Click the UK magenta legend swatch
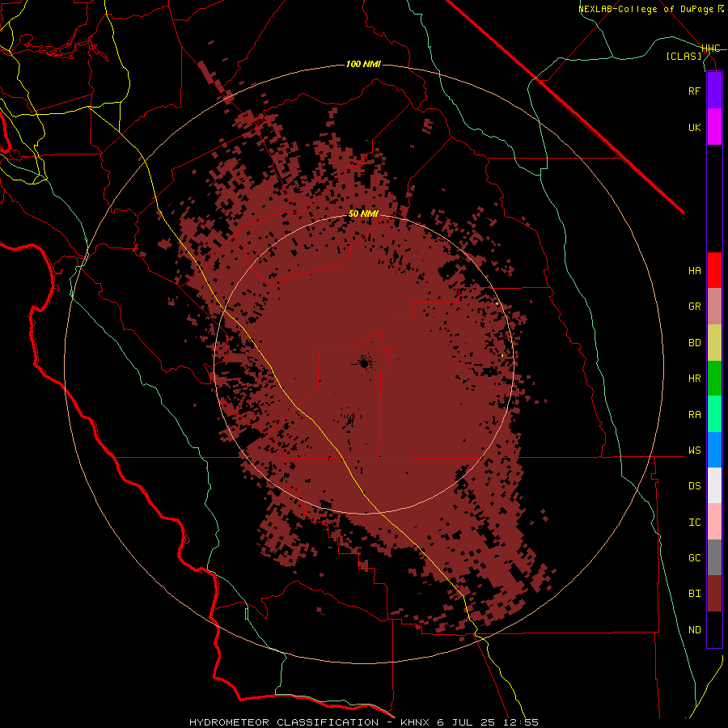 714,127
